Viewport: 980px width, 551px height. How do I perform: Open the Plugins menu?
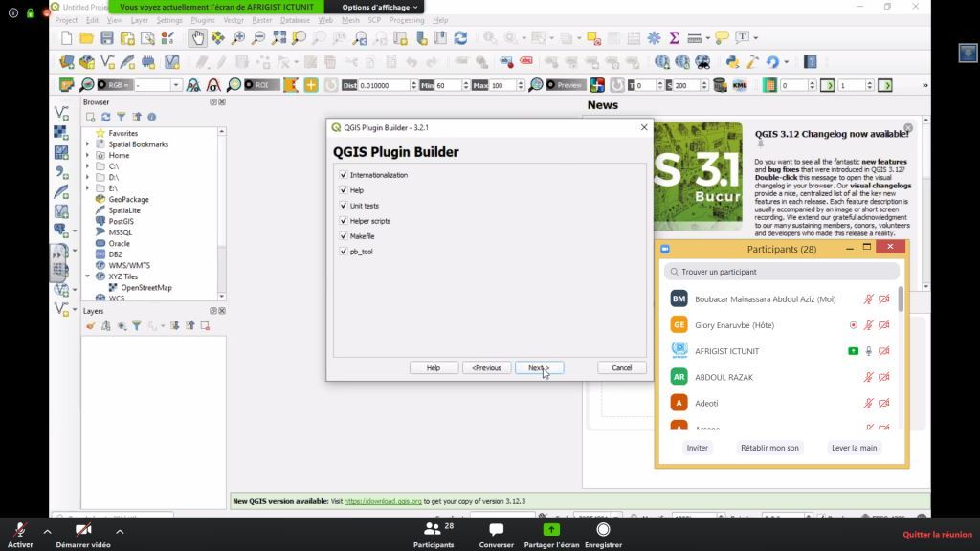pyautogui.click(x=203, y=20)
